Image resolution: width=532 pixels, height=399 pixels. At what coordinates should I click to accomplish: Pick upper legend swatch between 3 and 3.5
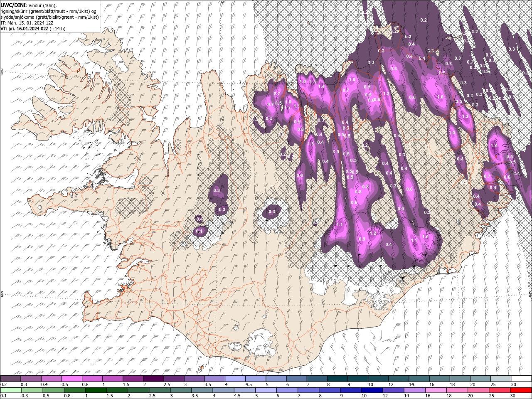[195, 378]
